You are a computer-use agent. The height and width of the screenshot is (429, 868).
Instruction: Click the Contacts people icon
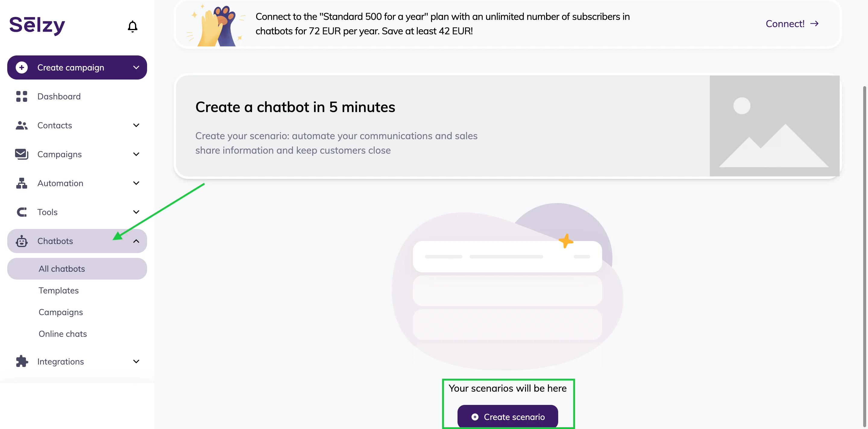(x=22, y=125)
